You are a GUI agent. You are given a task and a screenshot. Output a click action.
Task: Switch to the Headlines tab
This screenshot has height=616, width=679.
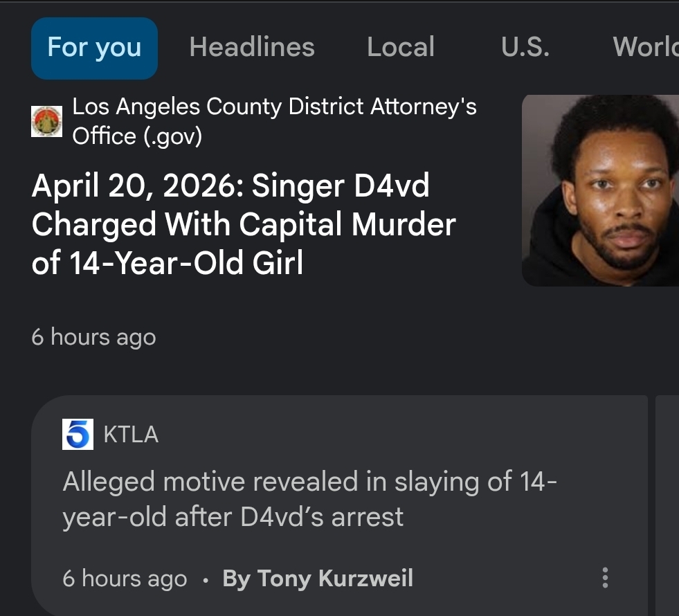[252, 48]
